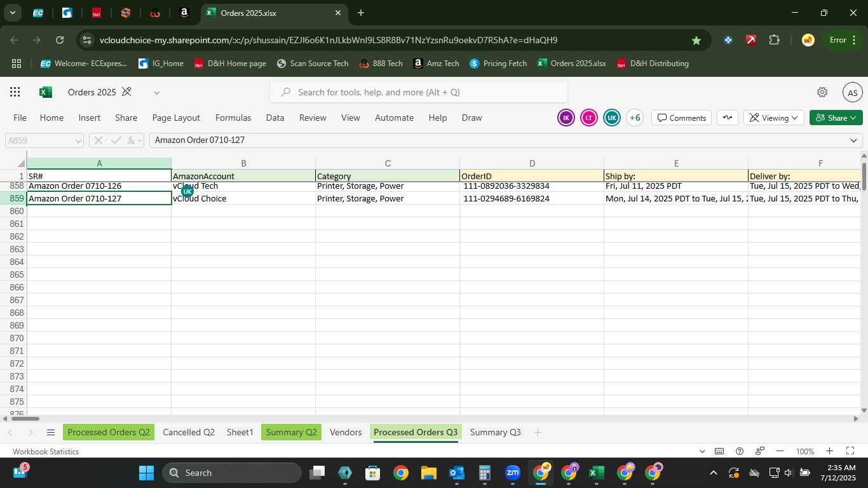Expand the status bar chevron
The width and height of the screenshot is (868, 488).
[702, 452]
